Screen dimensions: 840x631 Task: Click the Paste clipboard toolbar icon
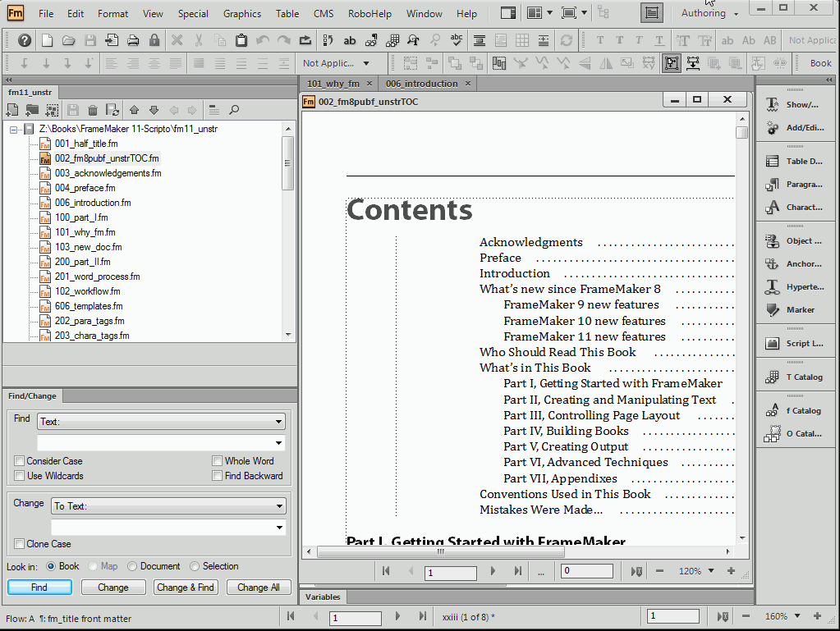(241, 40)
